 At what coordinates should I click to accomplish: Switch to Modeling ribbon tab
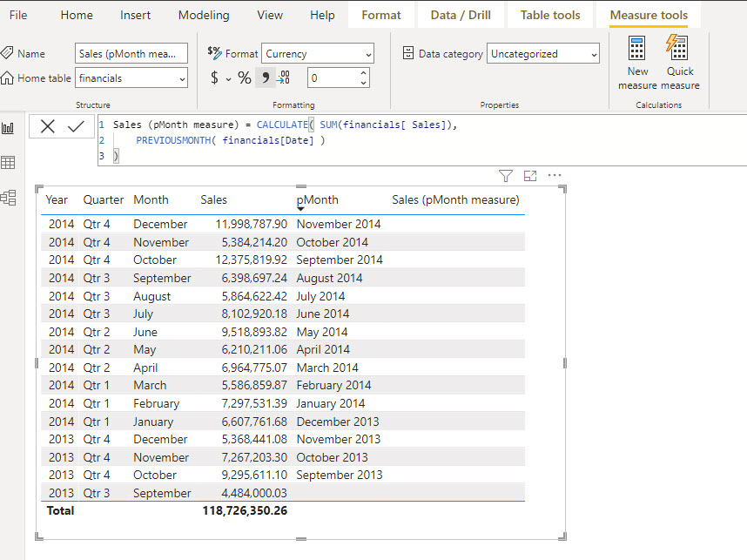204,15
